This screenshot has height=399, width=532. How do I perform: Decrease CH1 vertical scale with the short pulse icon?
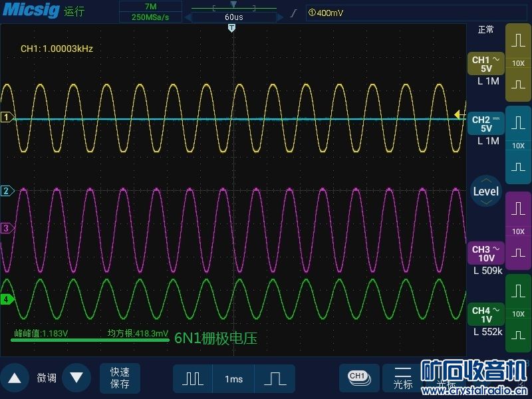[x=518, y=84]
